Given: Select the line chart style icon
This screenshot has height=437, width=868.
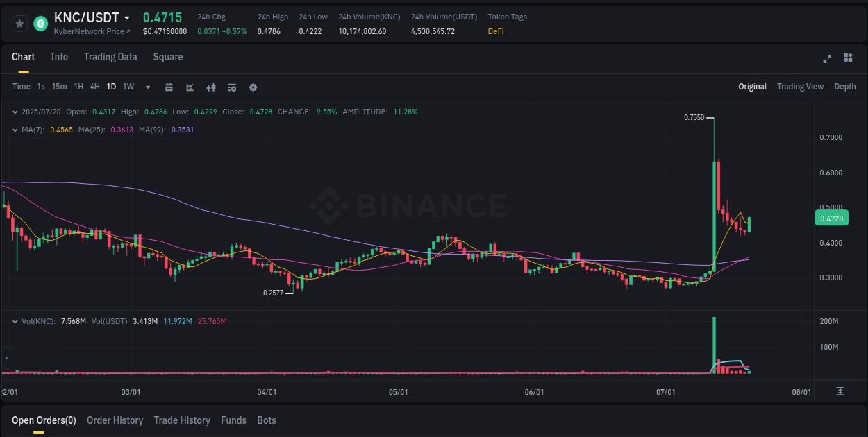Looking at the screenshot, I should (x=190, y=87).
